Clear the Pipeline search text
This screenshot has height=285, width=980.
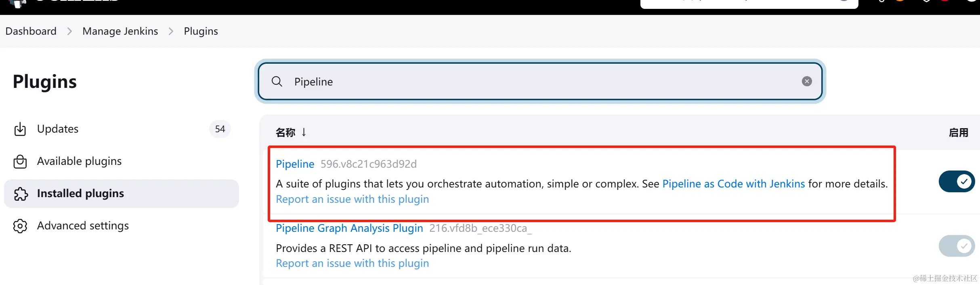807,81
